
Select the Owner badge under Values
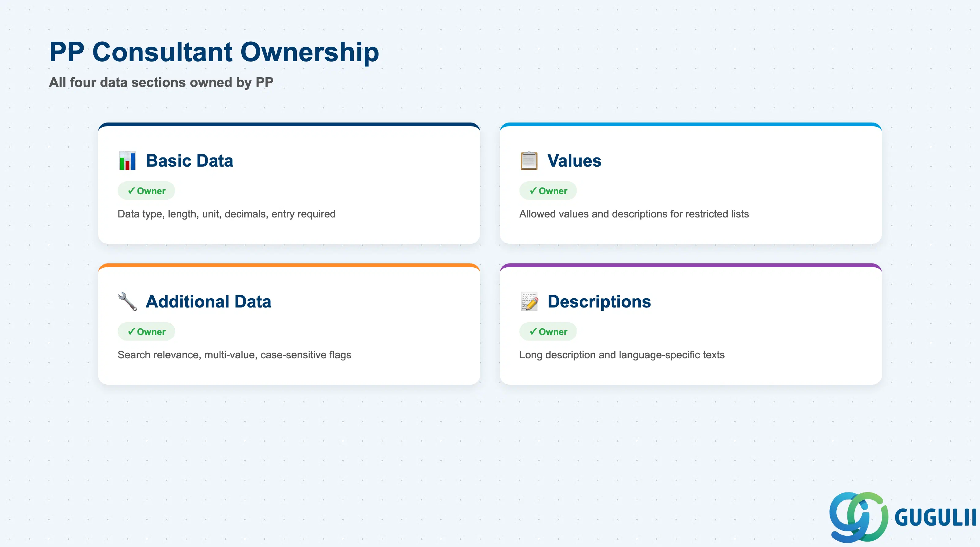click(x=548, y=191)
